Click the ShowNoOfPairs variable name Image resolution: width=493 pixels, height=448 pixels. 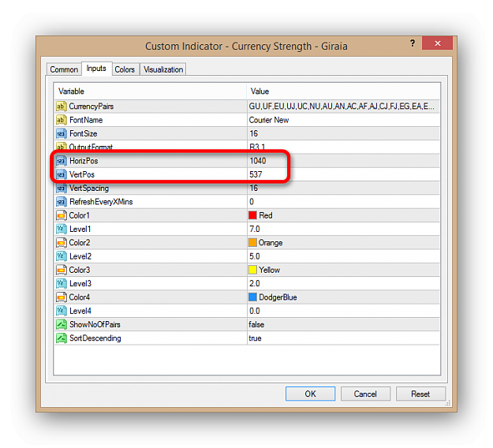pyautogui.click(x=95, y=324)
